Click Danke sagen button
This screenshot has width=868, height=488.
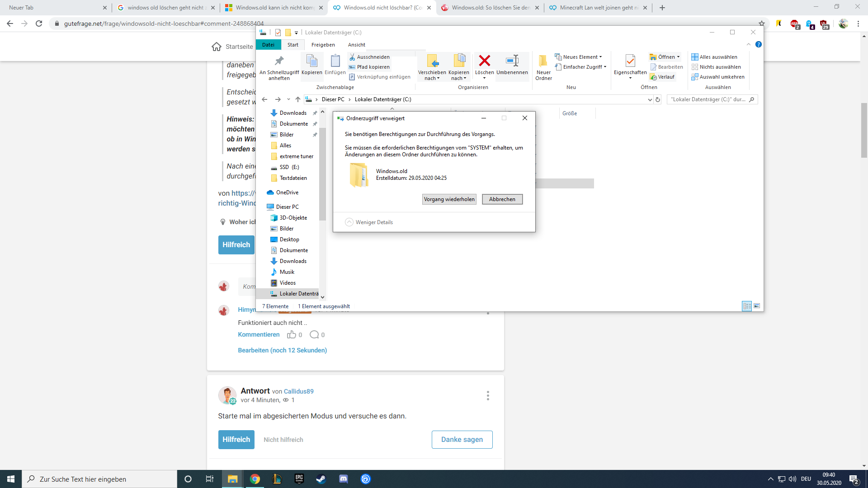[x=462, y=440]
